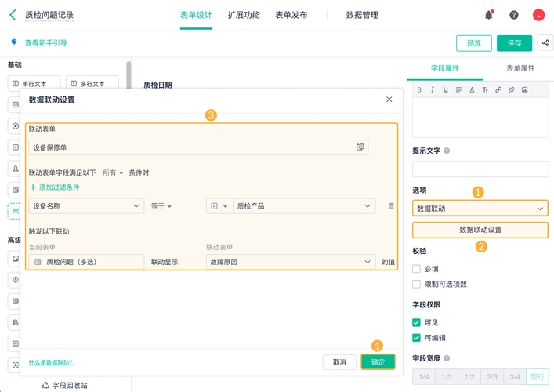554x392 pixels.
Task: Open the help question mark icon
Action: [514, 15]
